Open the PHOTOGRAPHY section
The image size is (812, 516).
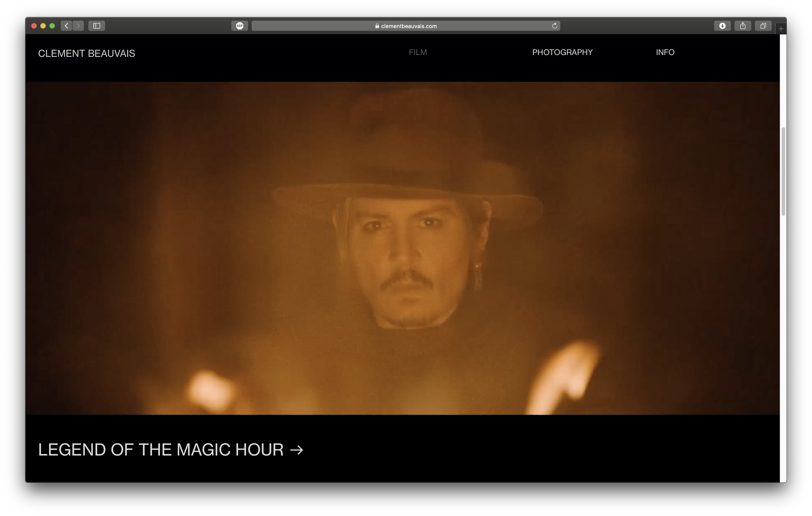(x=563, y=52)
